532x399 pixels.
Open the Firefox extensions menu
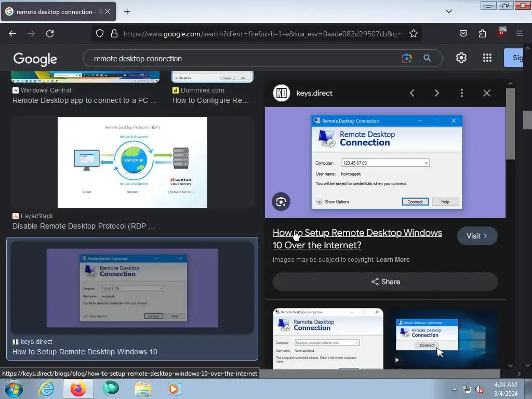click(482, 34)
